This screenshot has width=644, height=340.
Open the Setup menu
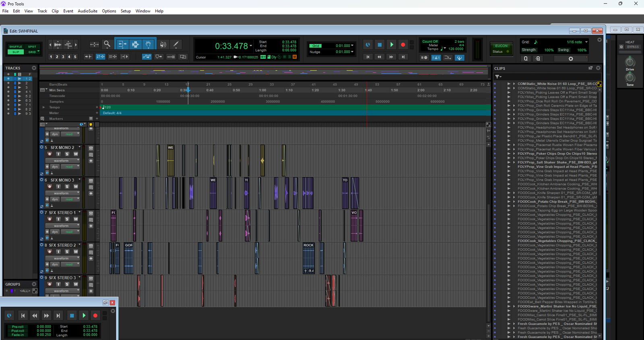point(126,11)
